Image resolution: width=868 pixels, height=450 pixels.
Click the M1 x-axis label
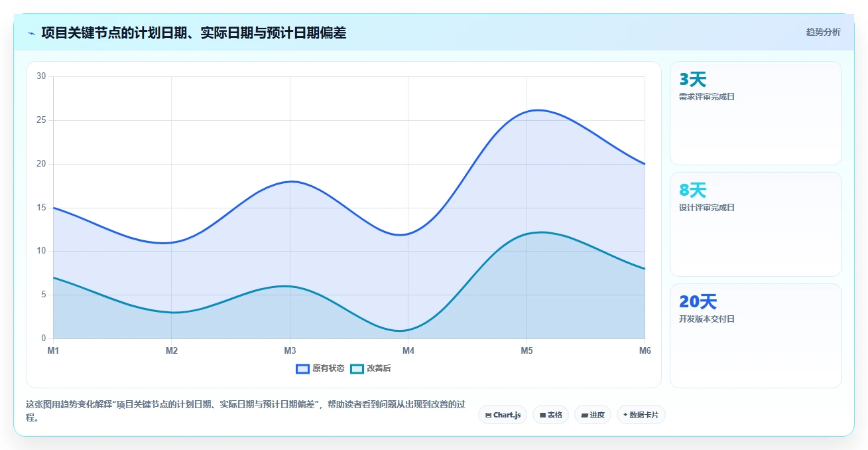pos(53,350)
